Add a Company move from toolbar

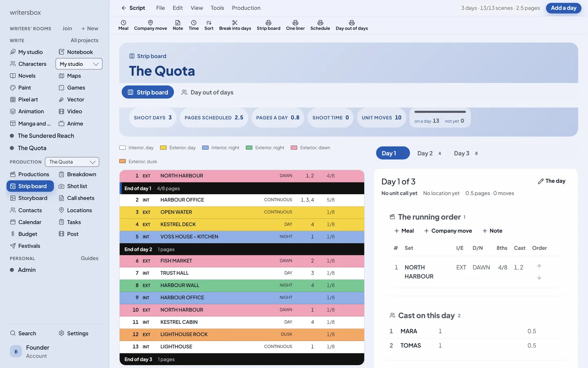(x=150, y=25)
